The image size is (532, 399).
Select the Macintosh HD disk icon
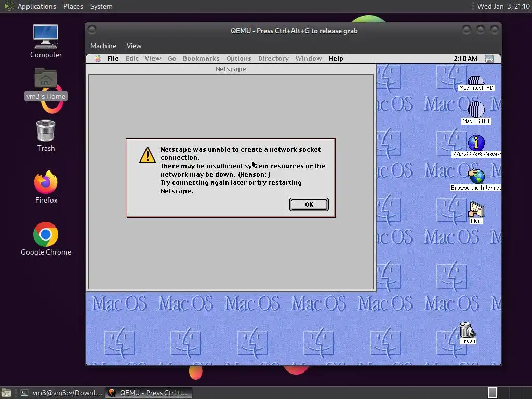tap(476, 84)
